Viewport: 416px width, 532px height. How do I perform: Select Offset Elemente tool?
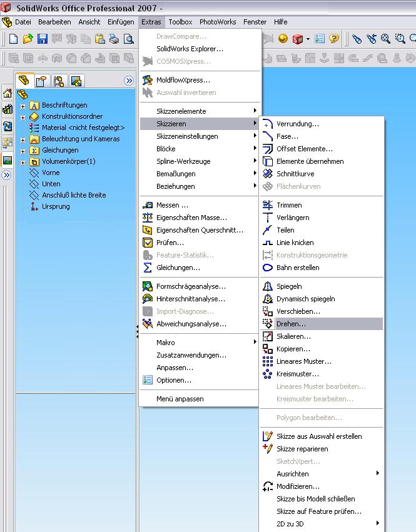coord(322,149)
